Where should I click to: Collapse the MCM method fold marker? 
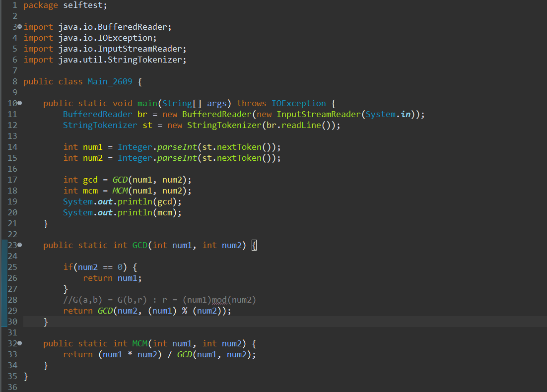pos(19,343)
